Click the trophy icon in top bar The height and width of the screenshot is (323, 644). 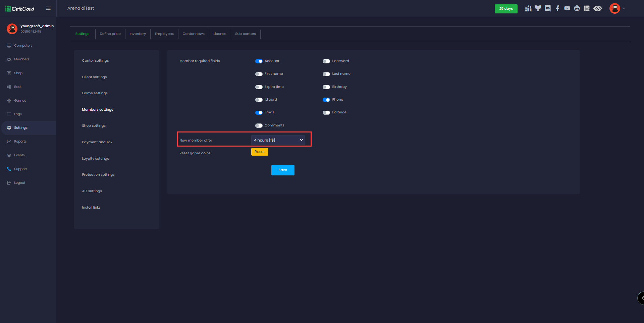[x=538, y=8]
